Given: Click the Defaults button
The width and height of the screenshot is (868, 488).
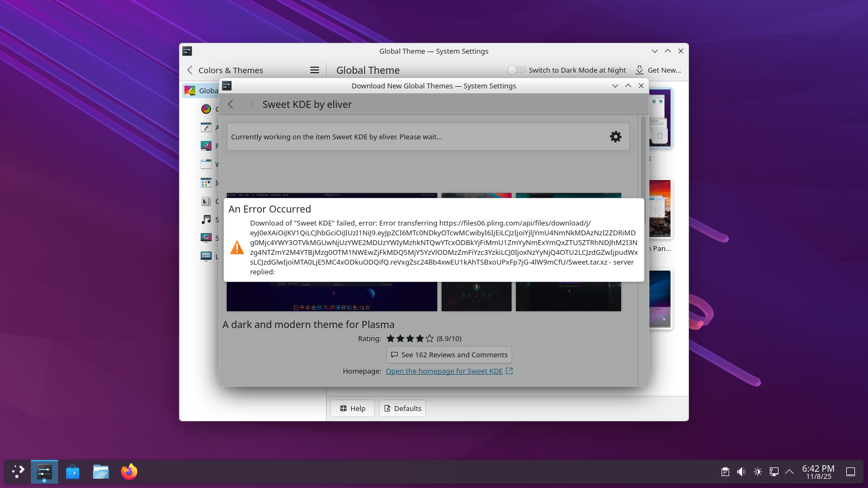Looking at the screenshot, I should click(x=403, y=408).
